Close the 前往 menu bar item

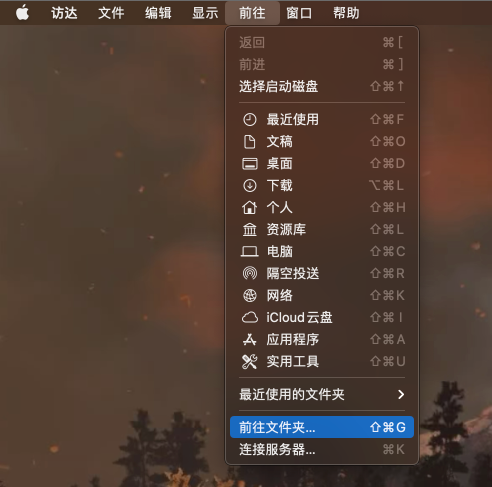[252, 13]
